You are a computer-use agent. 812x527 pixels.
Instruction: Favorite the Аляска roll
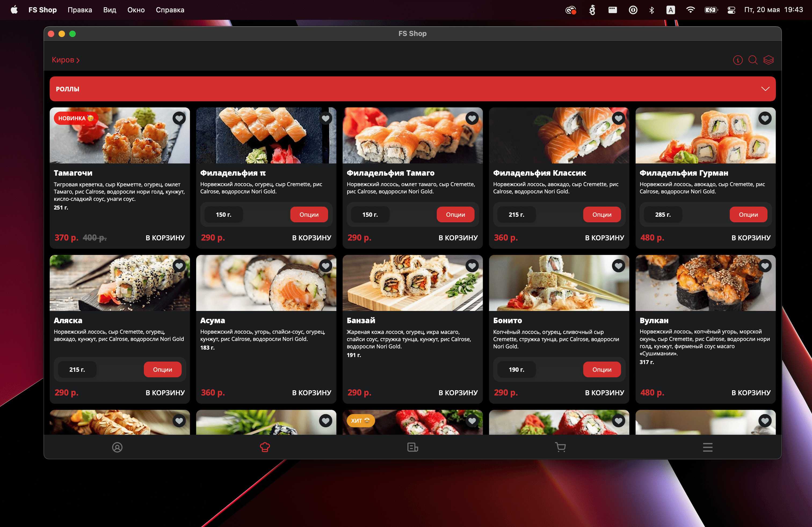click(179, 266)
